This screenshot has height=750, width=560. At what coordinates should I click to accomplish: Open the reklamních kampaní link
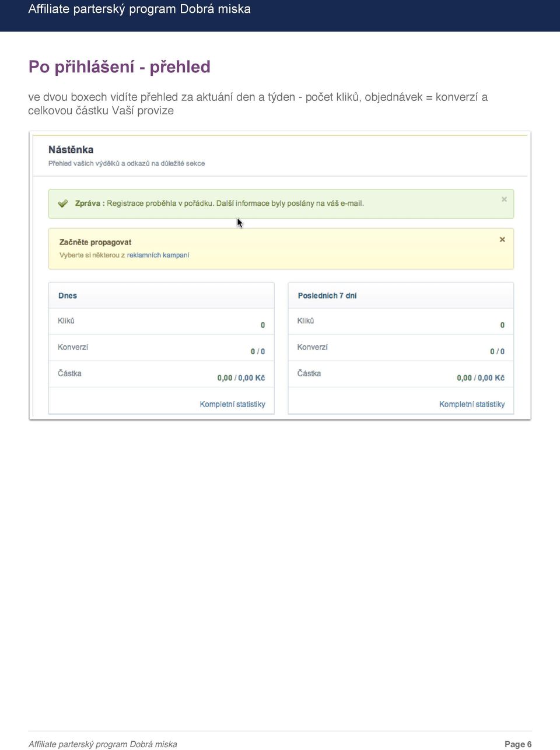coord(158,255)
